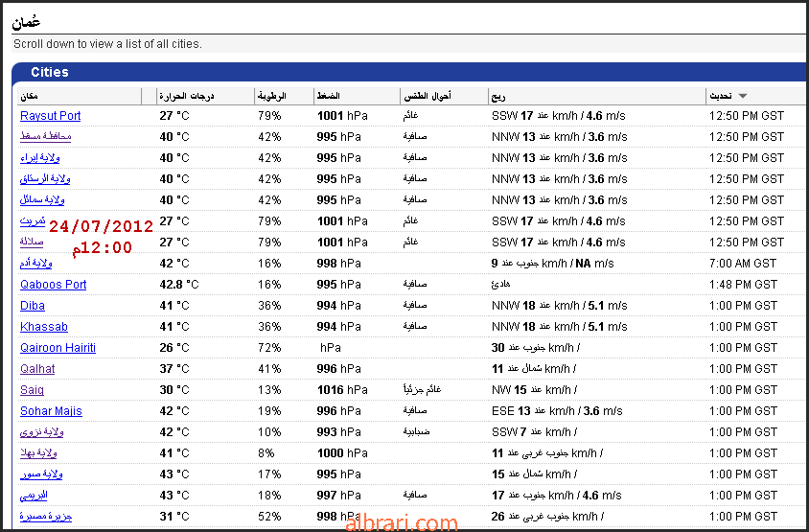This screenshot has height=532, width=809.
Task: Open the Qaboos Port link
Action: tap(53, 285)
